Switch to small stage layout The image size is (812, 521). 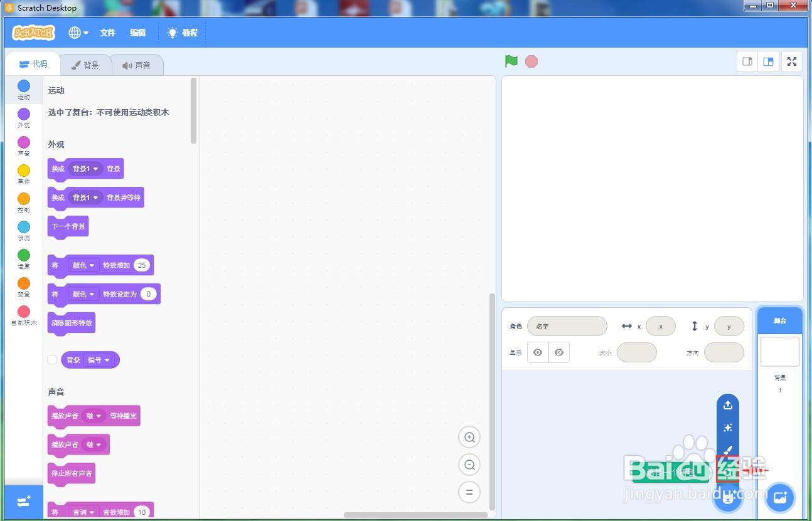coord(747,61)
